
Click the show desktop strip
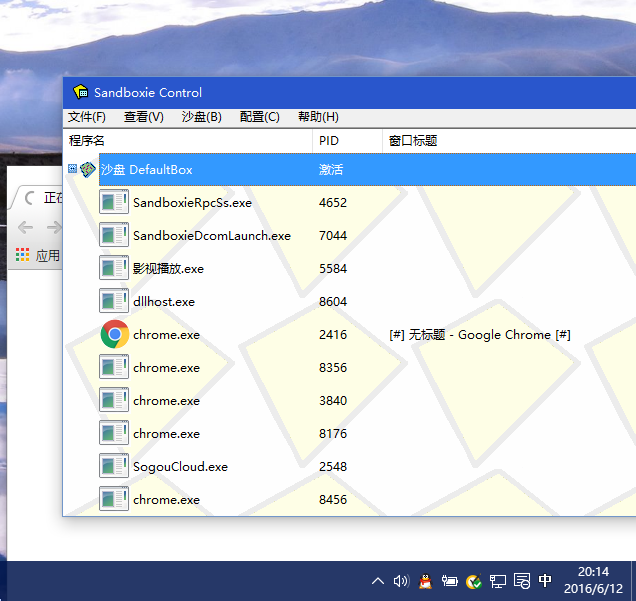pyautogui.click(x=633, y=581)
